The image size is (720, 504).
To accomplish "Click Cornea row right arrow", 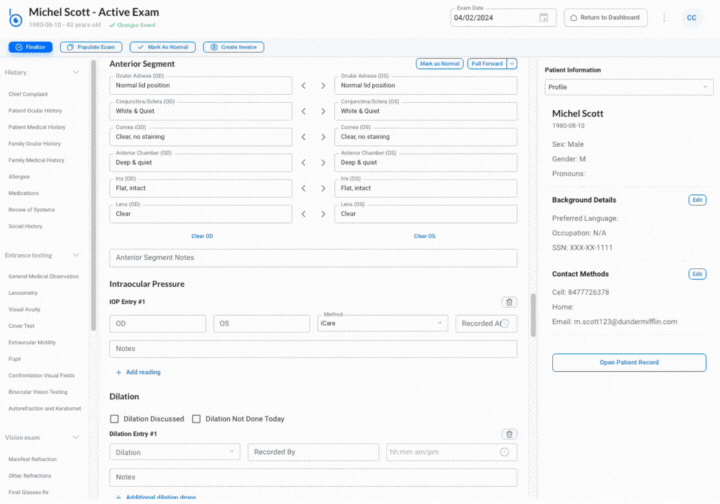I will (323, 137).
